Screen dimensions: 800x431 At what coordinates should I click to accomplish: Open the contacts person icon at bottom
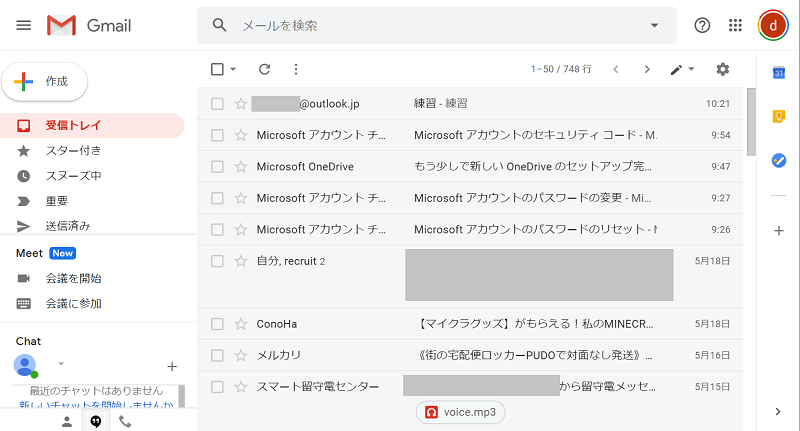pos(67,421)
